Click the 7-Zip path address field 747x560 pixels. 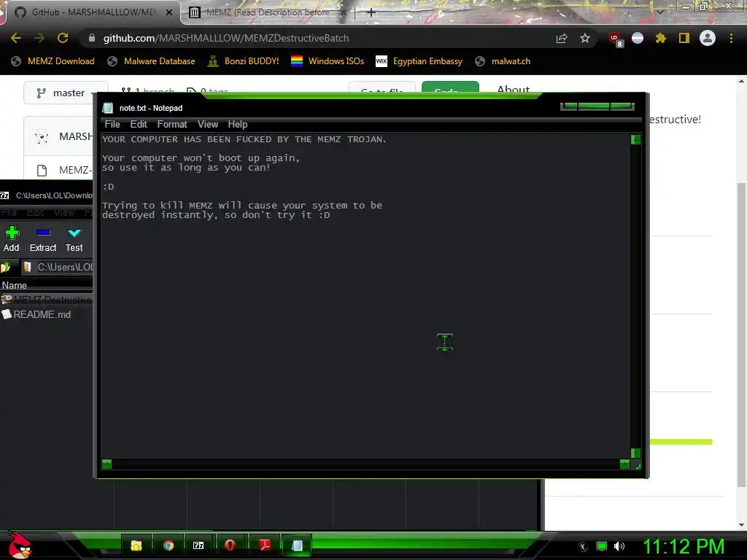[58, 267]
